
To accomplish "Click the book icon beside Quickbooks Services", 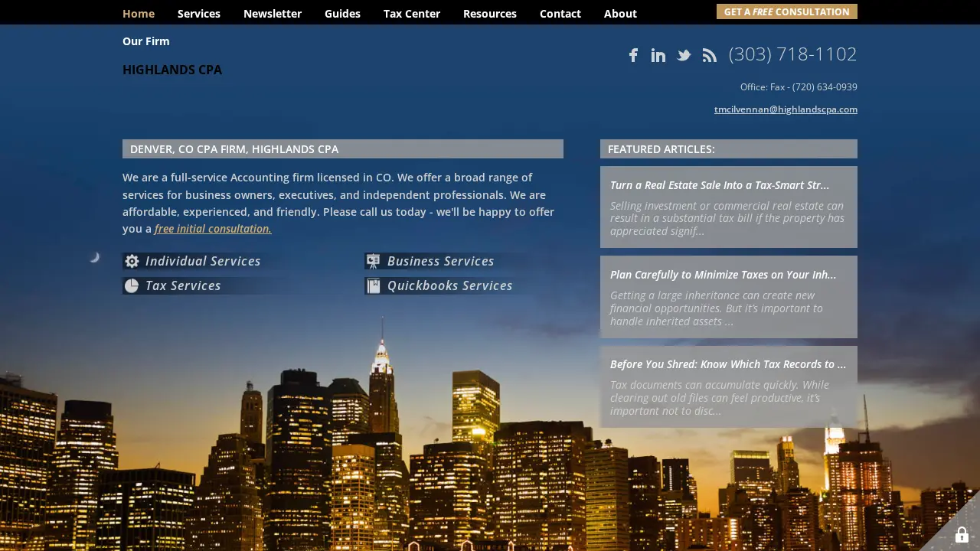I will (x=373, y=286).
